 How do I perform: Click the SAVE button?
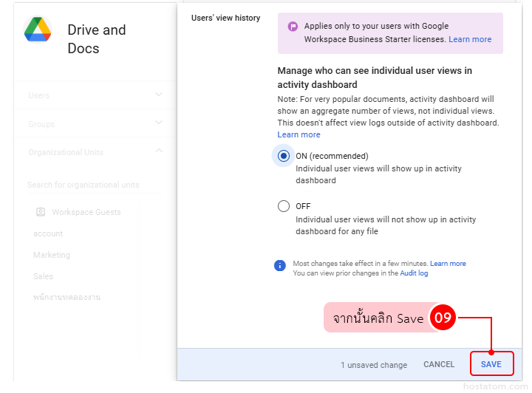pos(491,364)
